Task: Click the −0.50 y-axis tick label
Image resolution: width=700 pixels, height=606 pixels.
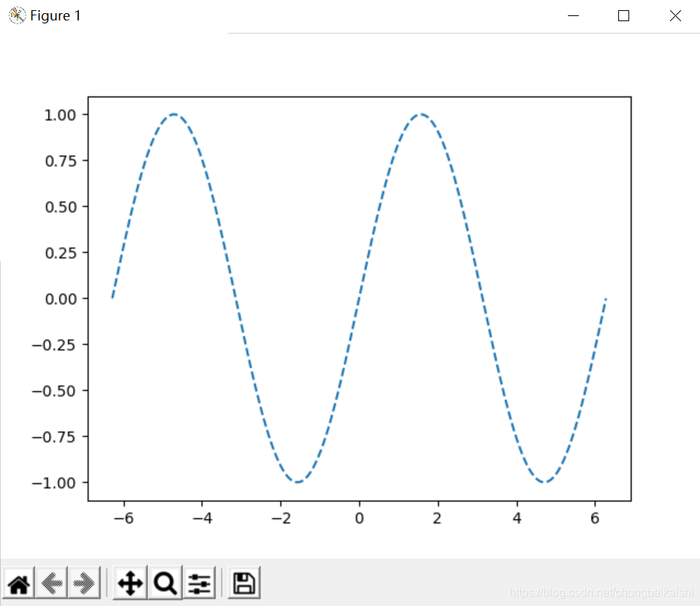Action: [53, 391]
